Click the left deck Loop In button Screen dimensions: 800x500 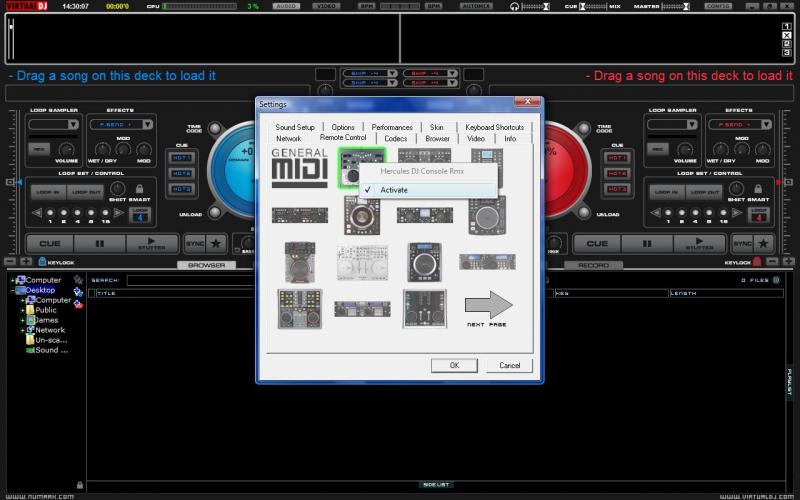pos(48,192)
